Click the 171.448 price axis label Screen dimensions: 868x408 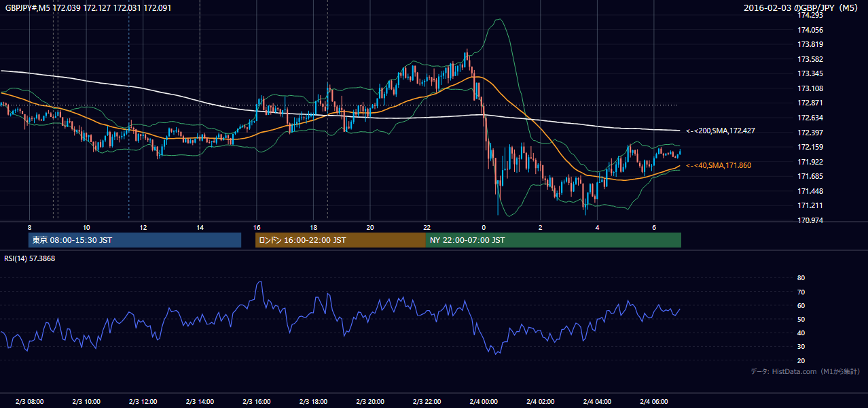[811, 190]
